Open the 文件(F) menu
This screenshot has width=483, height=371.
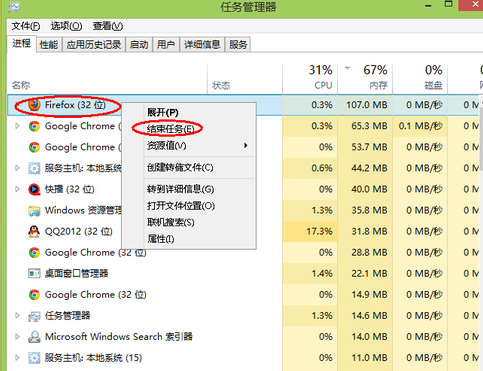pyautogui.click(x=26, y=26)
